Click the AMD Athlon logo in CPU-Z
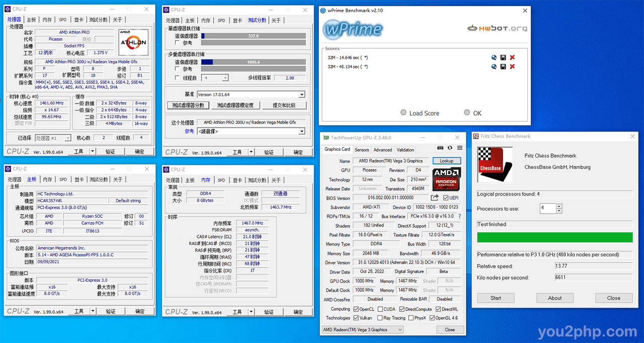This screenshot has height=343, width=644. (x=133, y=42)
